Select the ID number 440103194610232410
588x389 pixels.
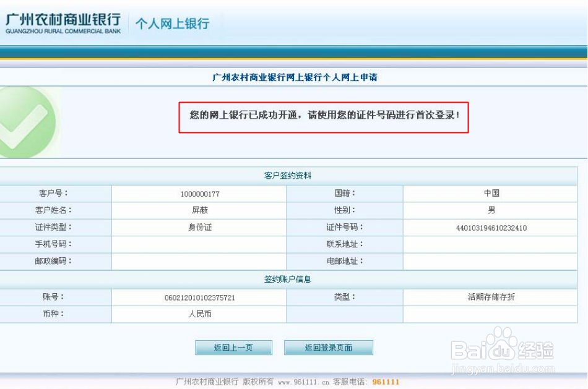[x=491, y=228]
